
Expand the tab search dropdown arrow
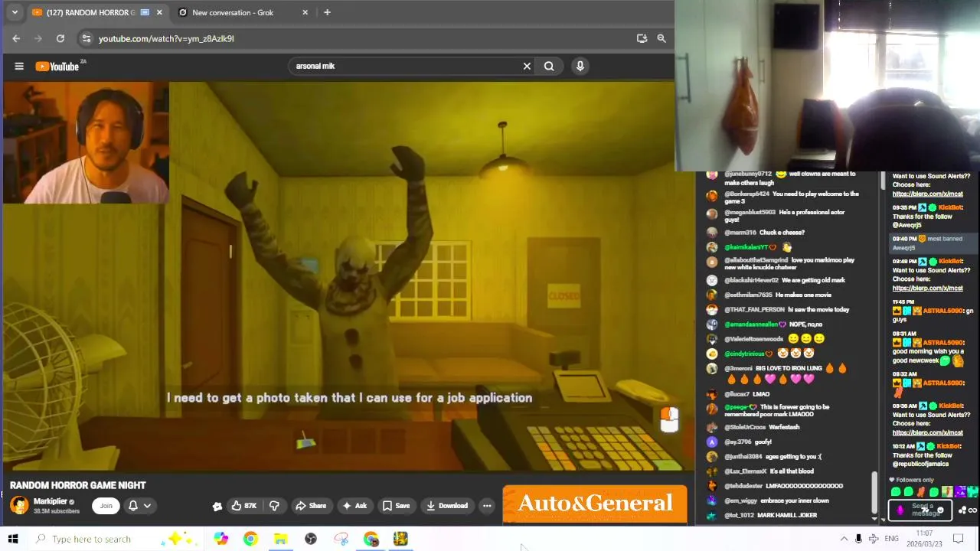(x=15, y=12)
